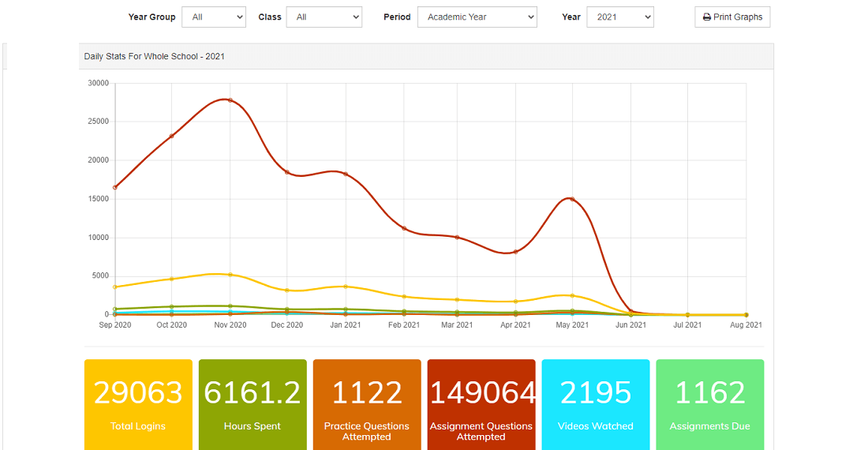Screen dimensions: 868x450
Task: Expand the Class dropdown
Action: pos(324,17)
